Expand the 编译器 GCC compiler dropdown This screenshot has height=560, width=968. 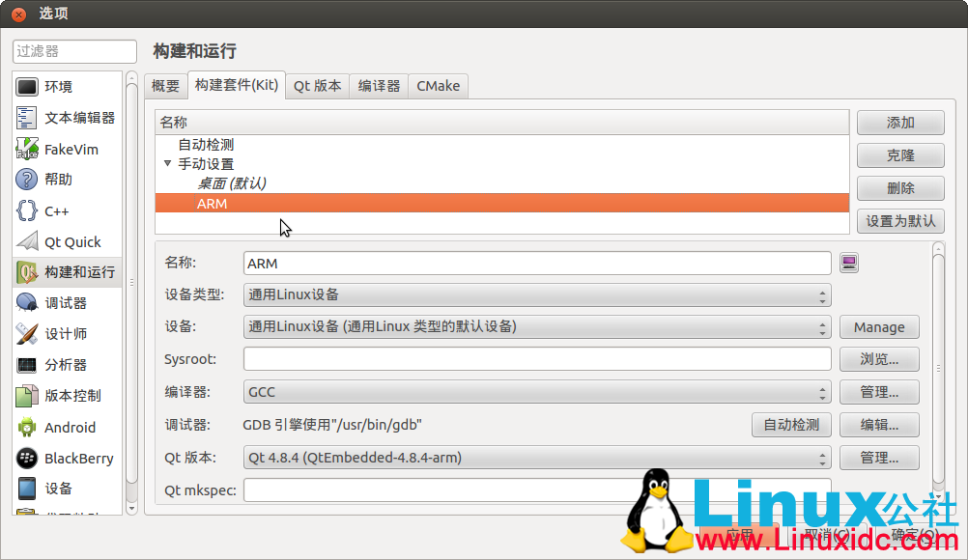537,392
